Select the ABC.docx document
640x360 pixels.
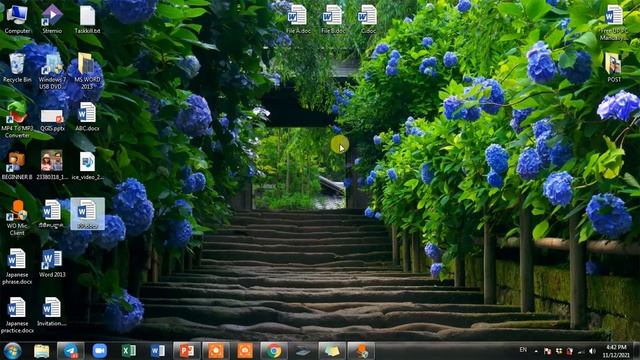pos(87,117)
